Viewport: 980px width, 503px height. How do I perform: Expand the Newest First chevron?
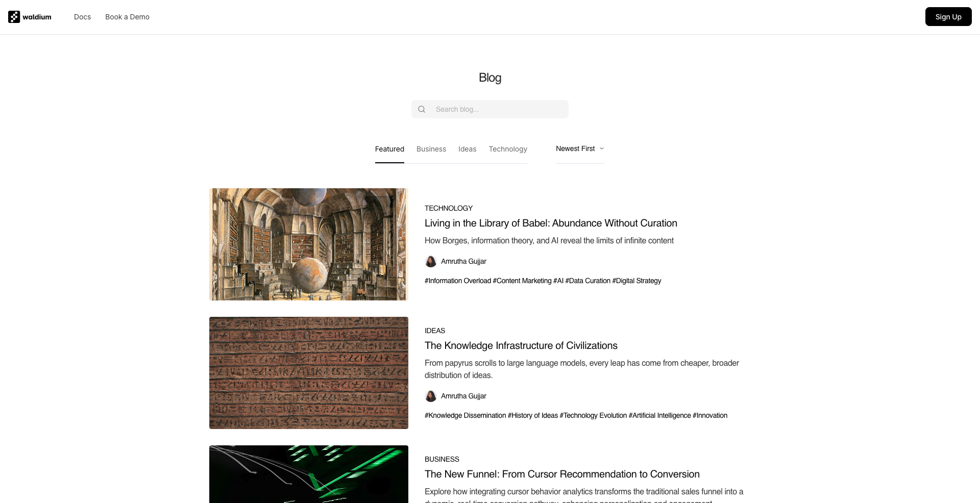tap(602, 148)
